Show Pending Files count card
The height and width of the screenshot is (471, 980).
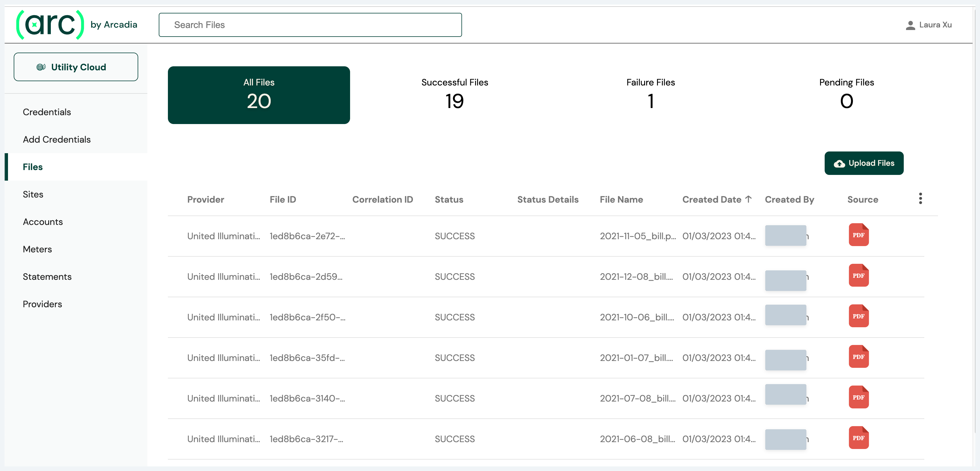pyautogui.click(x=846, y=95)
